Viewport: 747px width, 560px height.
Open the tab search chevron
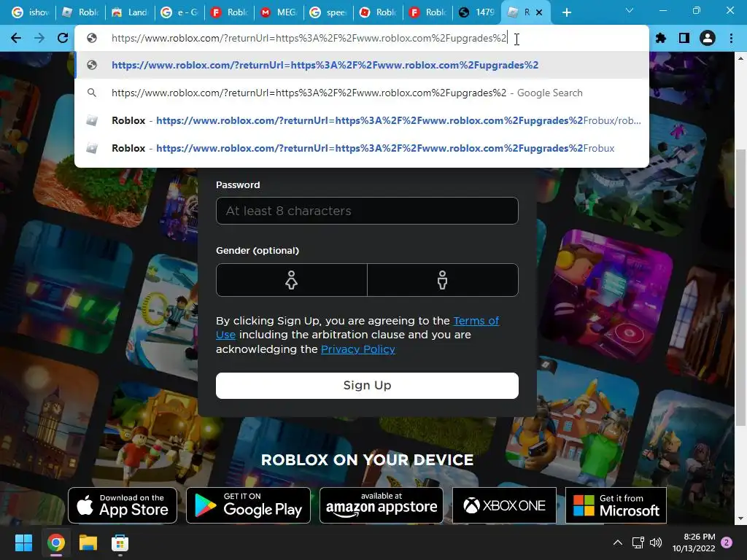click(630, 10)
